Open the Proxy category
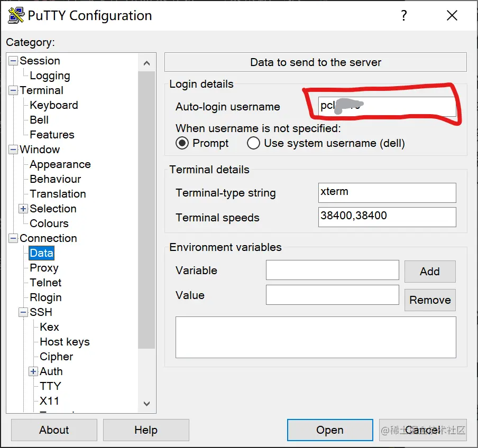 point(44,268)
